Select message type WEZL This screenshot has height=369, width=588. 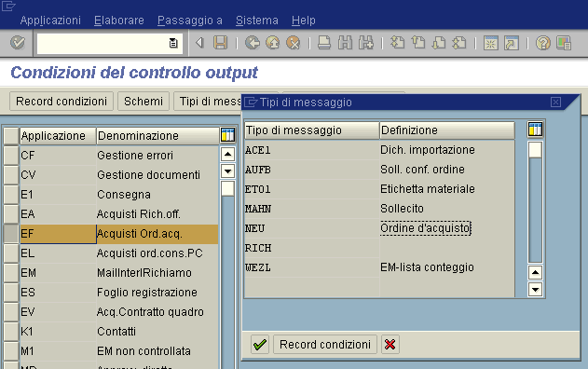pyautogui.click(x=311, y=267)
